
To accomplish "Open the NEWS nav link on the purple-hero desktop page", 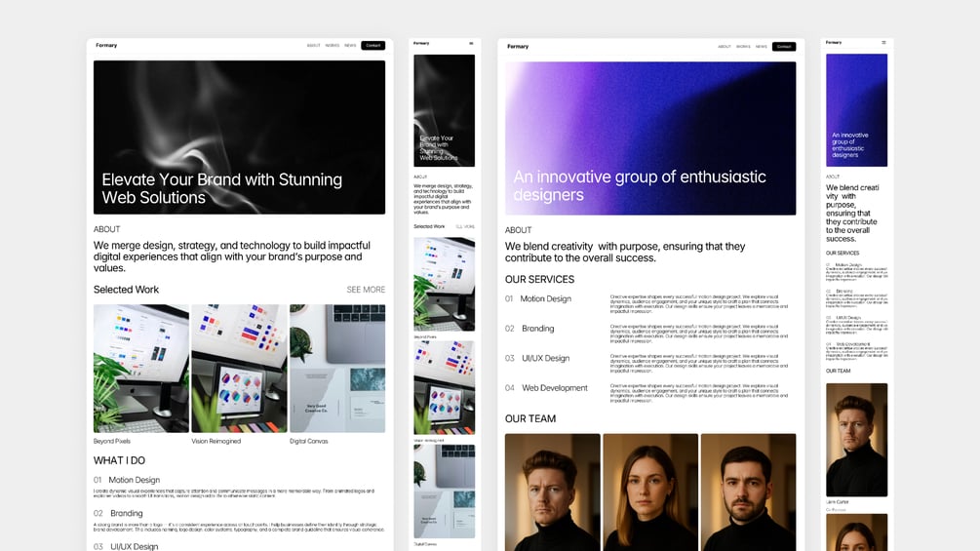I will click(x=762, y=46).
